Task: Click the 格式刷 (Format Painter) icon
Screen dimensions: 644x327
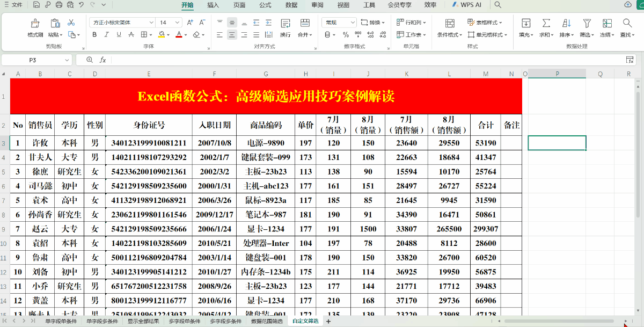Action: click(x=34, y=28)
